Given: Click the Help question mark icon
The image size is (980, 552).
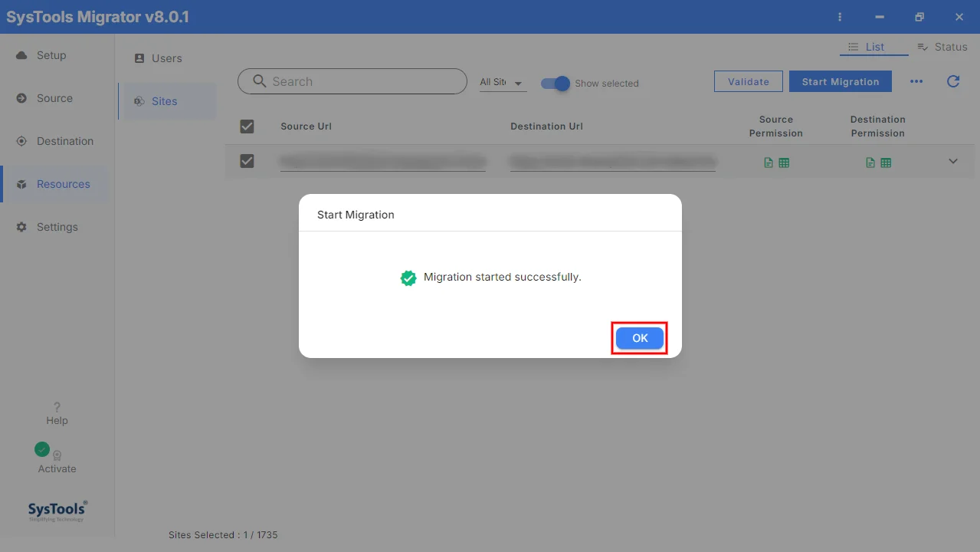Looking at the screenshot, I should [57, 407].
